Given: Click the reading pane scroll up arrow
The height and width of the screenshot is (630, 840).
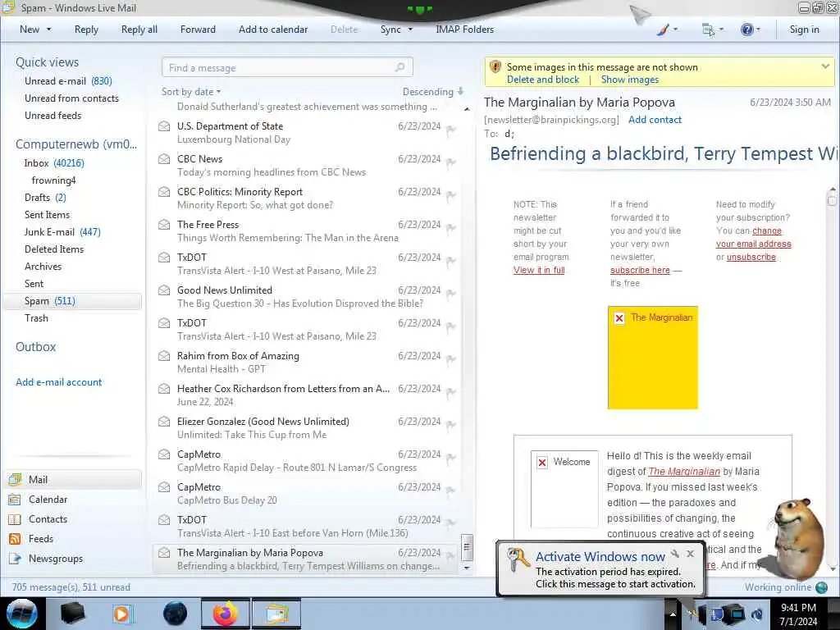Looking at the screenshot, I should coord(832,189).
